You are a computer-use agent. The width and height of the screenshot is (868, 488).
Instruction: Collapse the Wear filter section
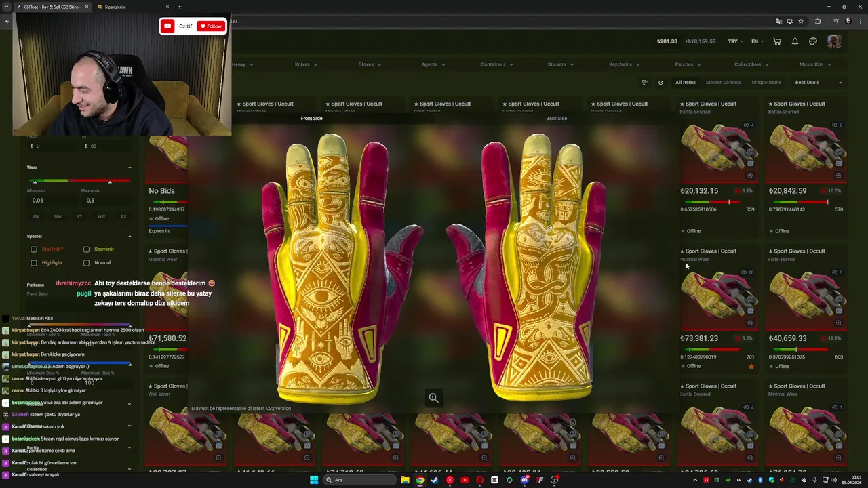pyautogui.click(x=130, y=167)
